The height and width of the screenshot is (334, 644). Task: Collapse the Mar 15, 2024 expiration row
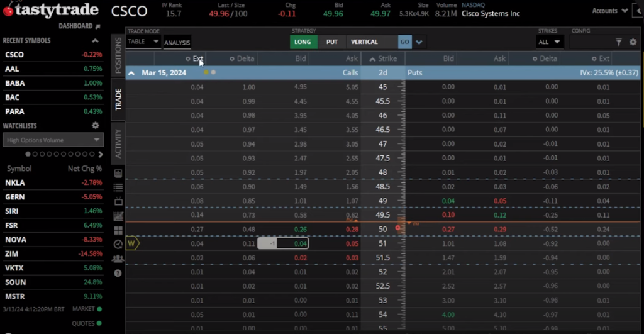click(x=131, y=73)
